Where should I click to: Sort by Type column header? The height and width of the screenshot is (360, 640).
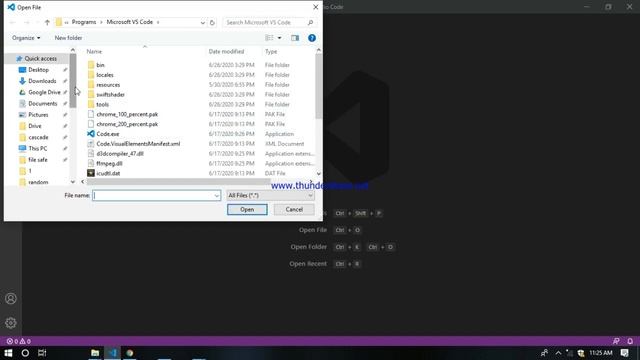pyautogui.click(x=271, y=51)
